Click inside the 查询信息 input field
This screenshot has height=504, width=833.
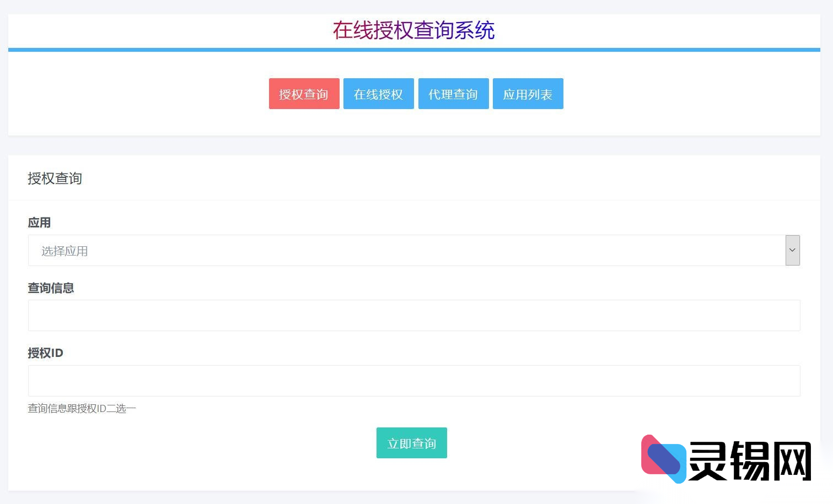[413, 315]
